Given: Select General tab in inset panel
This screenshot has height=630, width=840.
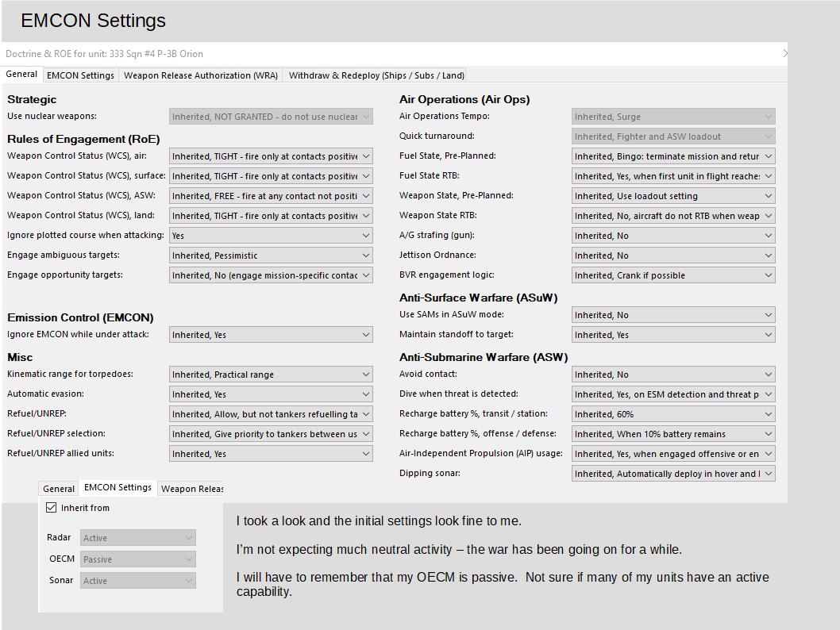Looking at the screenshot, I should coord(59,489).
